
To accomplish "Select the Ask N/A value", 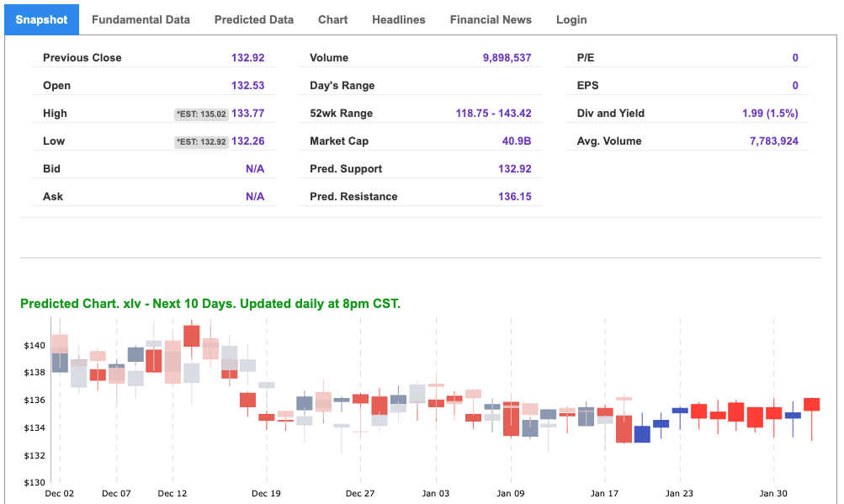I will click(255, 197).
